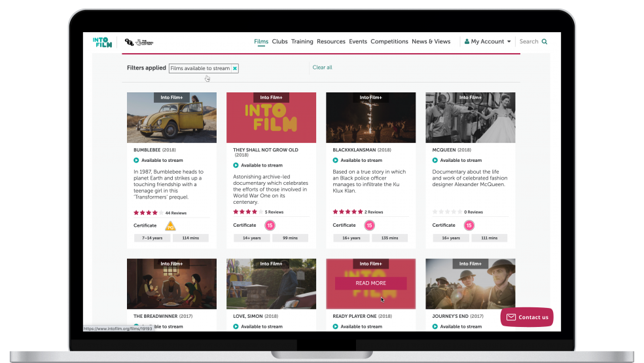
Task: Click the 99 mins tag
Action: coord(291,238)
